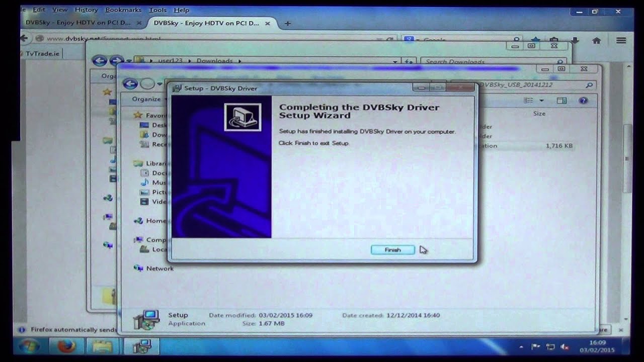
Task: Click the Action Center flag tray icon
Action: pyautogui.click(x=536, y=347)
